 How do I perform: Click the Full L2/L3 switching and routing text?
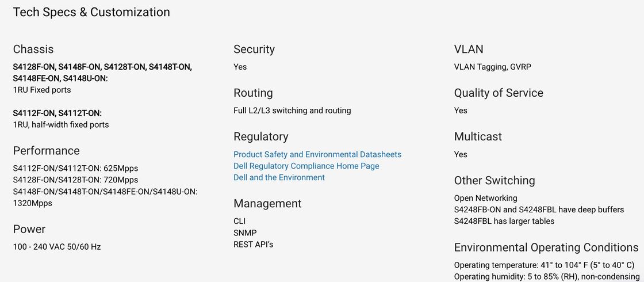(x=292, y=110)
